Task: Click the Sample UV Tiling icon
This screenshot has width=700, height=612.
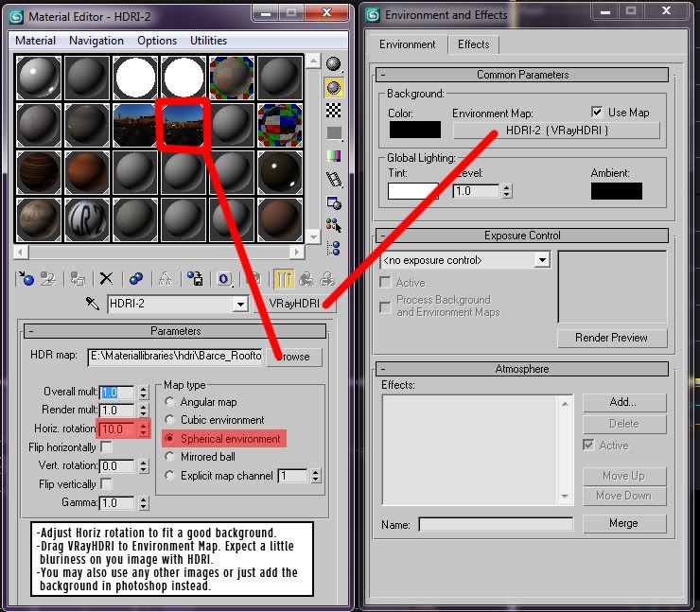Action: (x=334, y=133)
